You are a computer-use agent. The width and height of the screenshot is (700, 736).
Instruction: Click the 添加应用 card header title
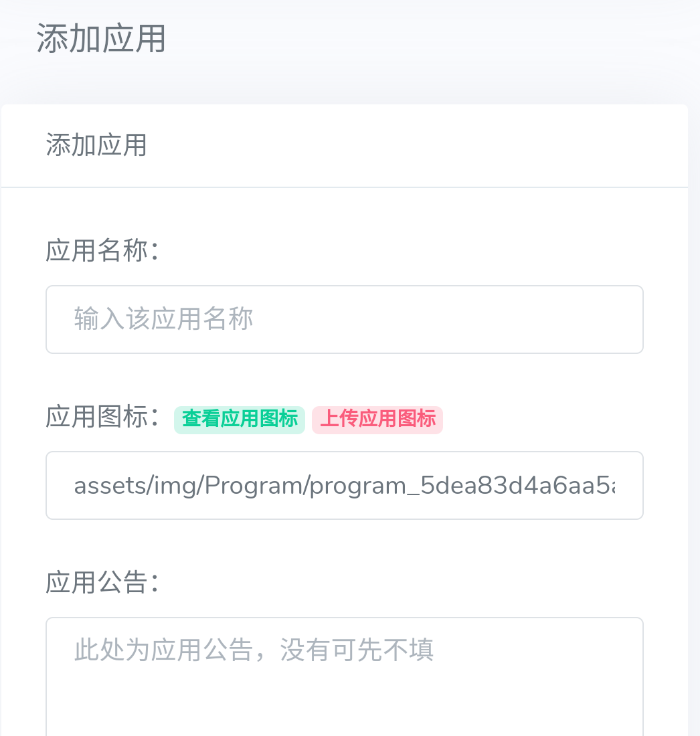tap(96, 145)
